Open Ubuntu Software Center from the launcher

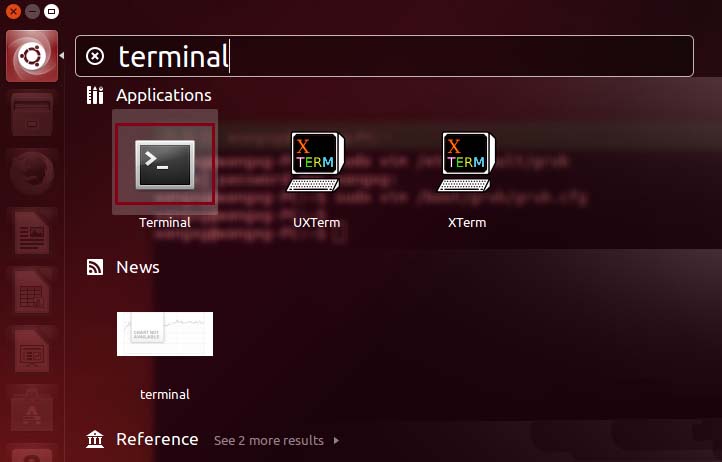click(32, 409)
